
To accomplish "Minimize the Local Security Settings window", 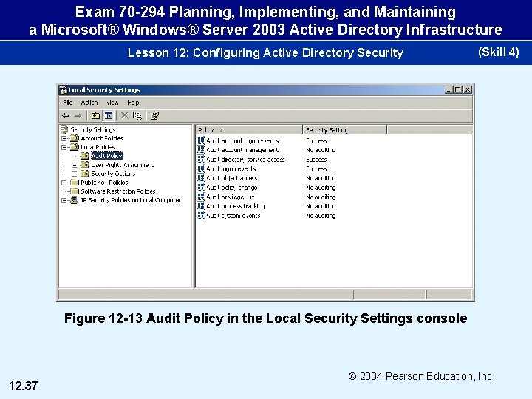I will point(449,90).
